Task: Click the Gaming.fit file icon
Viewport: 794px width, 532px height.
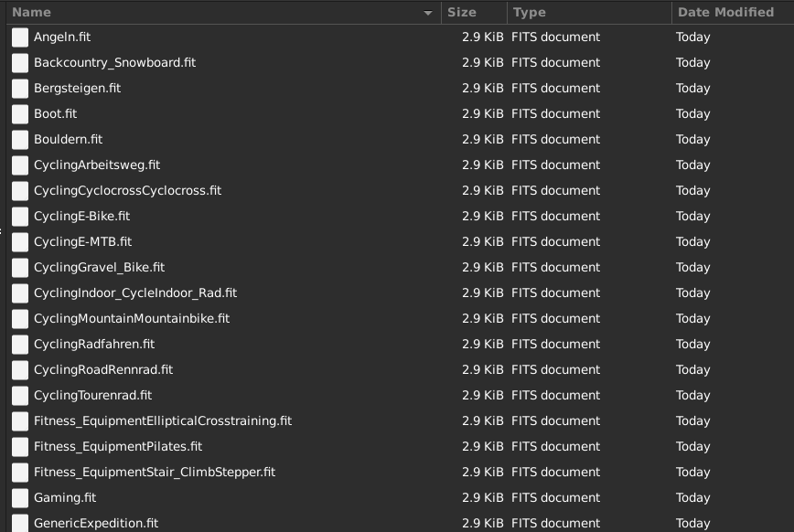Action: click(20, 498)
